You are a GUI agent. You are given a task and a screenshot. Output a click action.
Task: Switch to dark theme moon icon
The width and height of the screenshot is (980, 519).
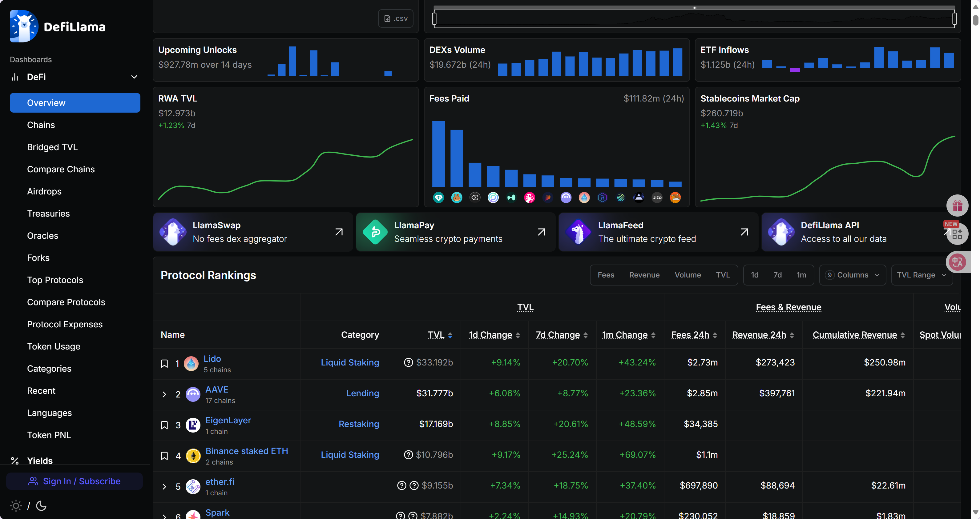pyautogui.click(x=41, y=506)
